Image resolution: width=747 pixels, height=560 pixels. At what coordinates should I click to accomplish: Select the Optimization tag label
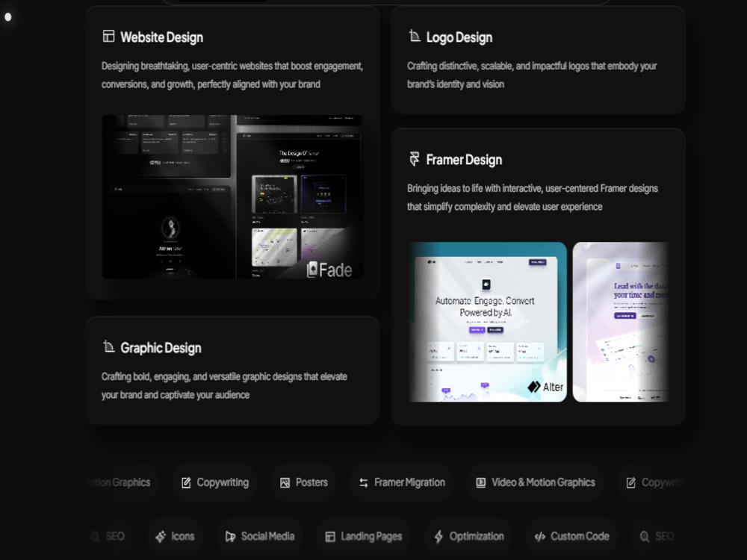[x=477, y=536]
